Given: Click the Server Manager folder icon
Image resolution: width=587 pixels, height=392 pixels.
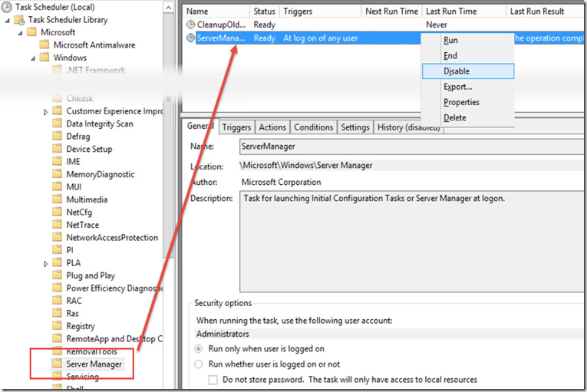Looking at the screenshot, I should tap(57, 364).
